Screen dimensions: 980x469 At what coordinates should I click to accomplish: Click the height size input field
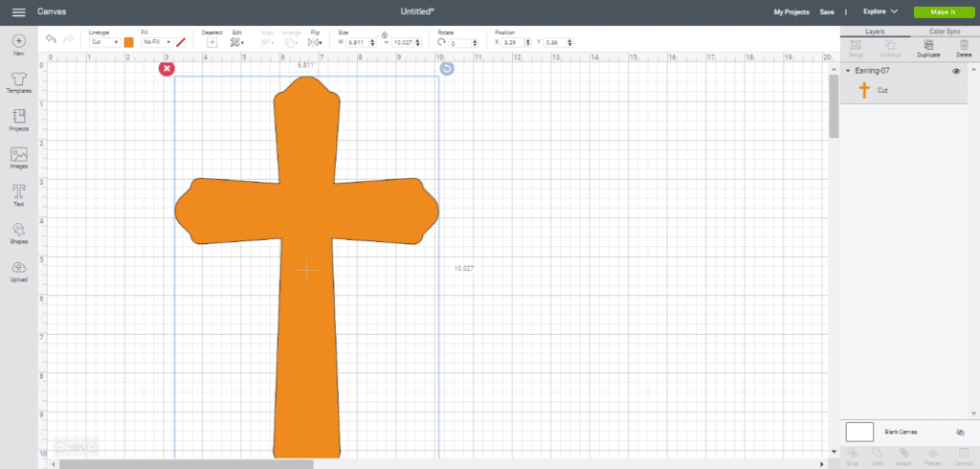pyautogui.click(x=402, y=42)
